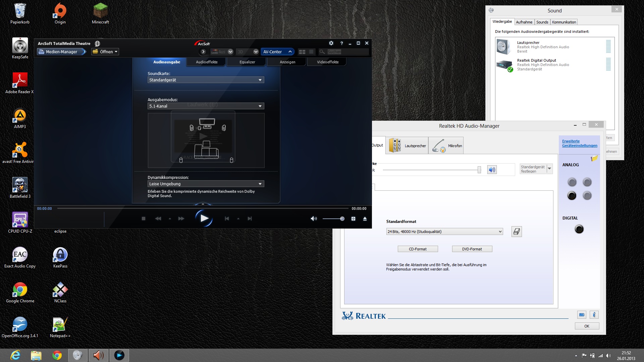Switch to the Equalizer tab
This screenshot has height=362, width=644.
(x=247, y=62)
